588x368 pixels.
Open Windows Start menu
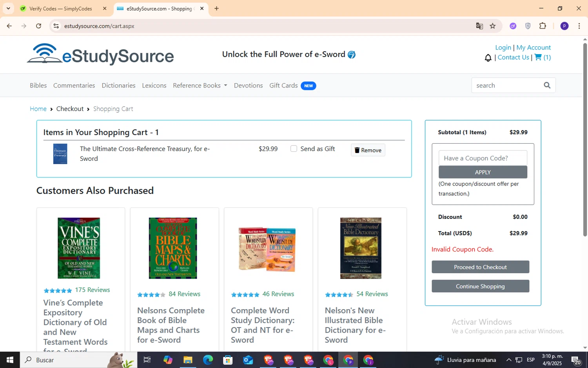(x=10, y=360)
